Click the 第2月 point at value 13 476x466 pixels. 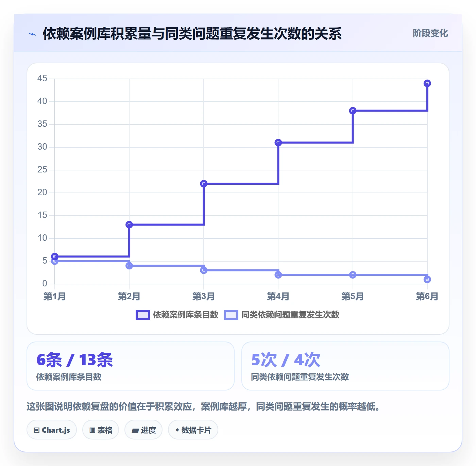(x=129, y=224)
